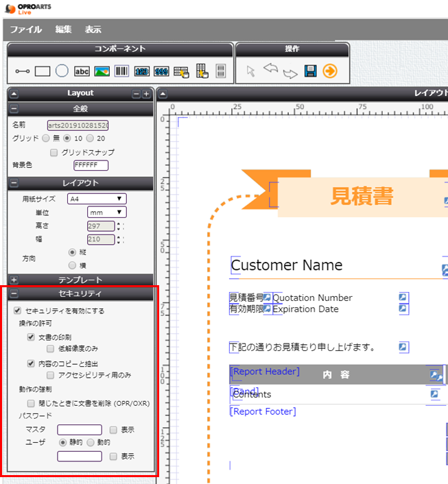Click the orange arrow icon in 操作

tap(330, 71)
